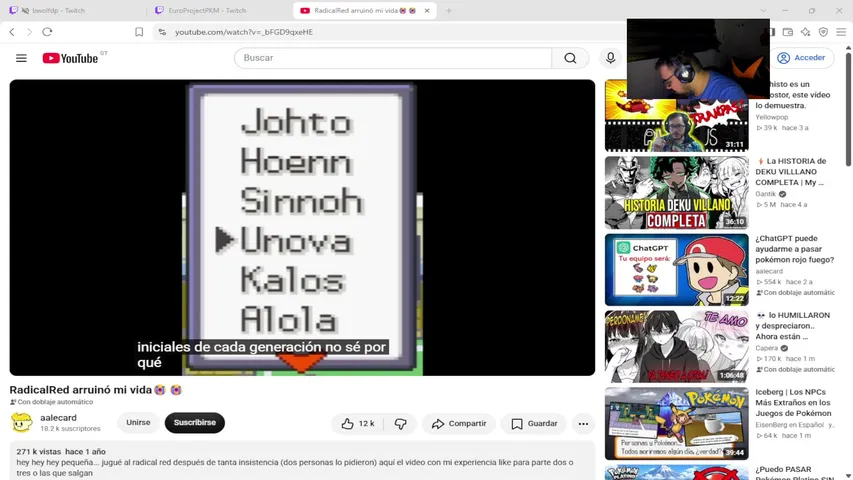This screenshot has height=480, width=853.
Task: Open site settings icon beside the URL
Action: pyautogui.click(x=162, y=32)
